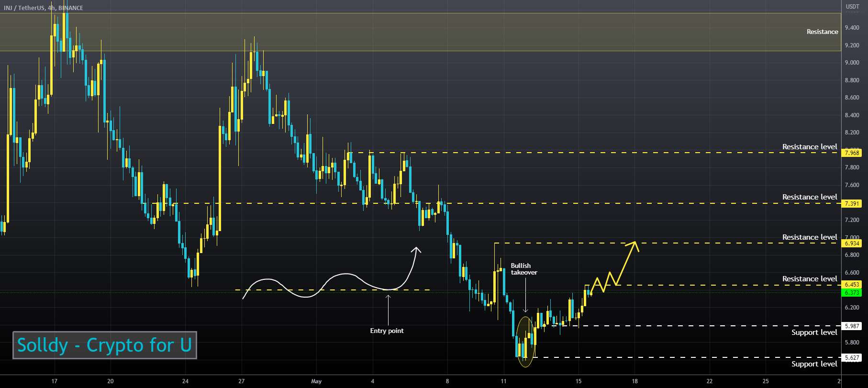This screenshot has height=388, width=868.
Task: Select the 6.453 yellow price tag
Action: pos(852,285)
